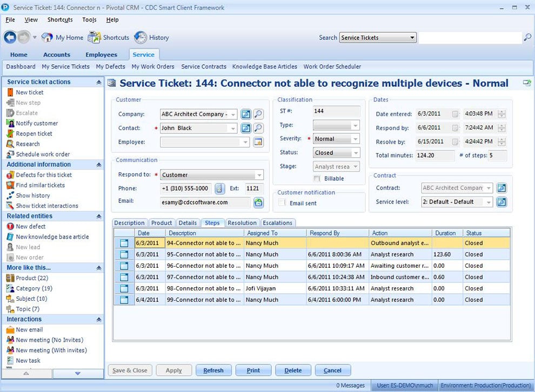Click the Work Order Scheduler link
Image resolution: width=535 pixels, height=392 pixels.
tap(332, 66)
